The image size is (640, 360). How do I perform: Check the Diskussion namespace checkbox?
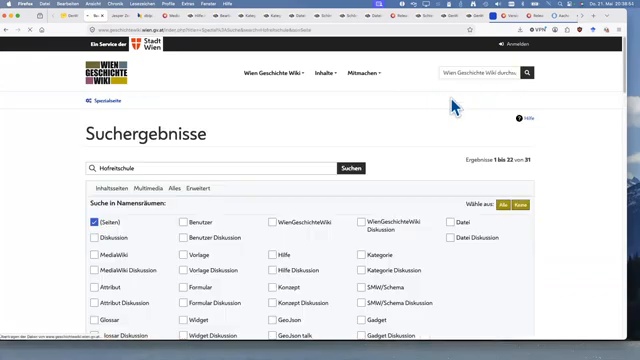coord(94,238)
